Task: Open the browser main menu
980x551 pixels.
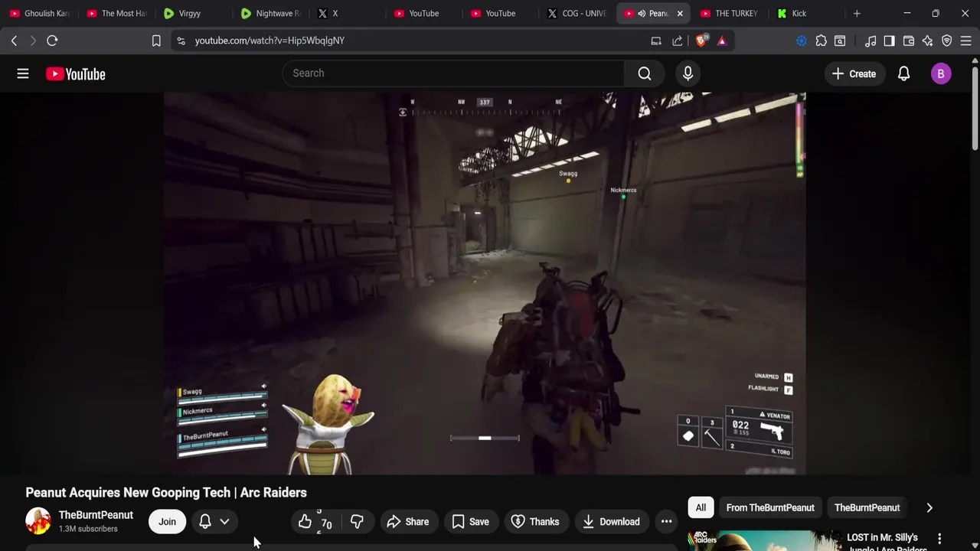Action: 966,41
